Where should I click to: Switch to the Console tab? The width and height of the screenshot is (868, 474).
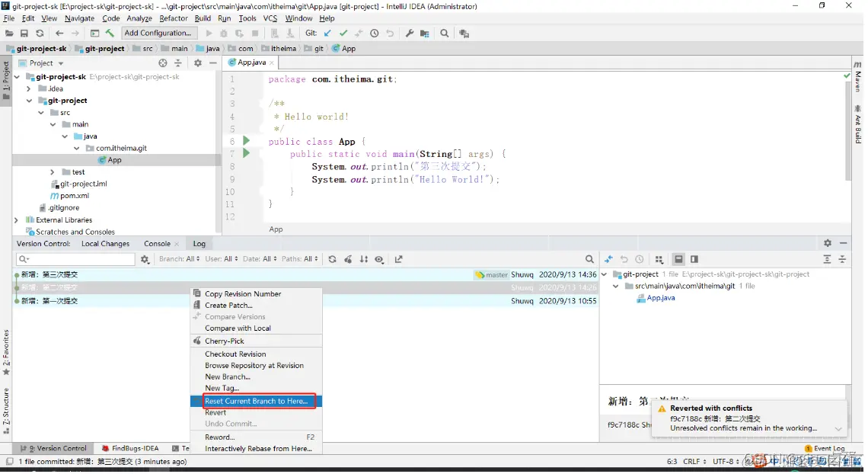157,244
